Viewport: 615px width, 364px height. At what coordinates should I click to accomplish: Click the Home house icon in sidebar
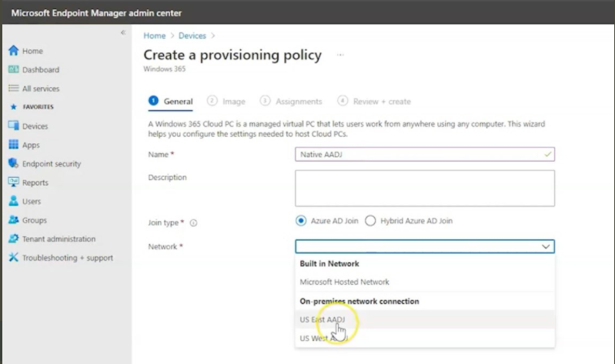13,50
